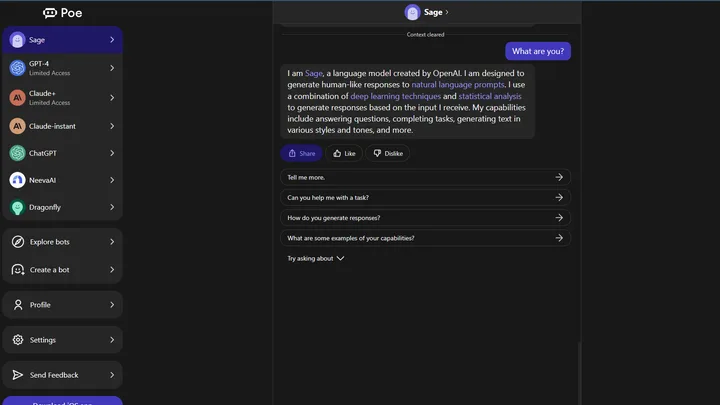The image size is (720, 405).
Task: Follow the 'deep learning techniques' link
Action: 395,96
